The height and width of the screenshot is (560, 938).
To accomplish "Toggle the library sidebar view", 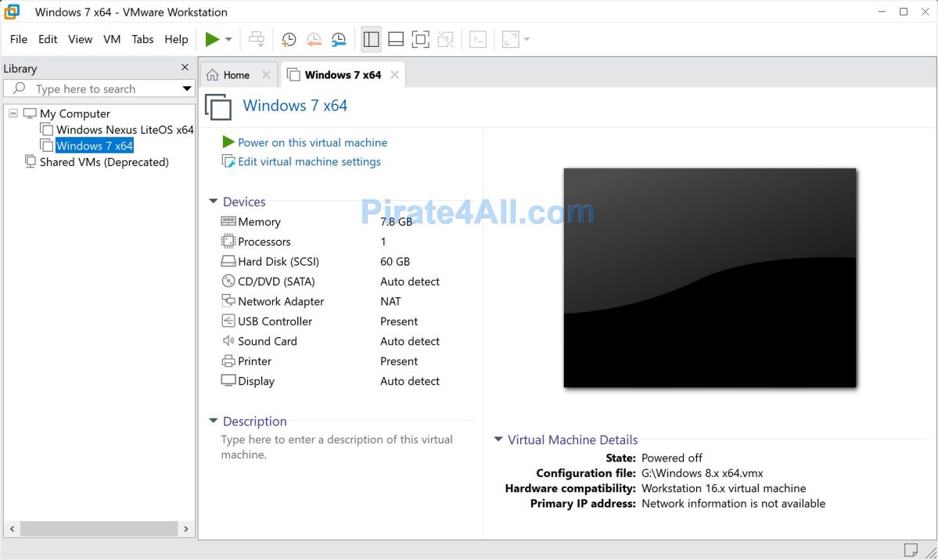I will (372, 39).
